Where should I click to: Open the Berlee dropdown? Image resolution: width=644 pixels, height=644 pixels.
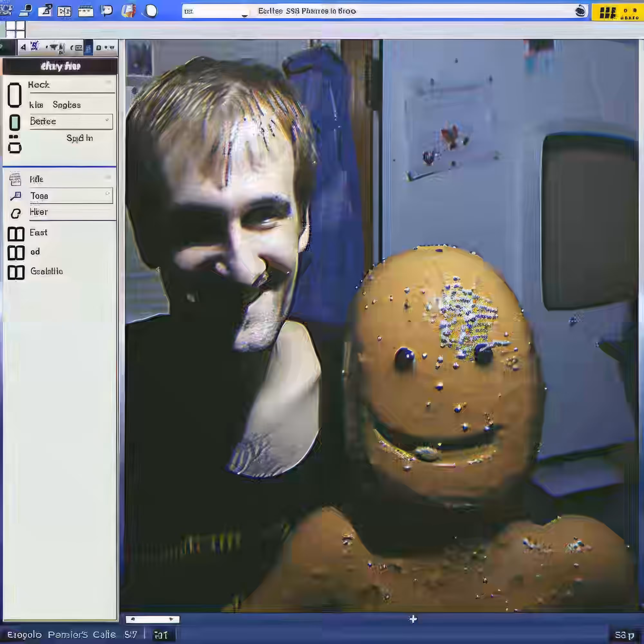pos(71,121)
